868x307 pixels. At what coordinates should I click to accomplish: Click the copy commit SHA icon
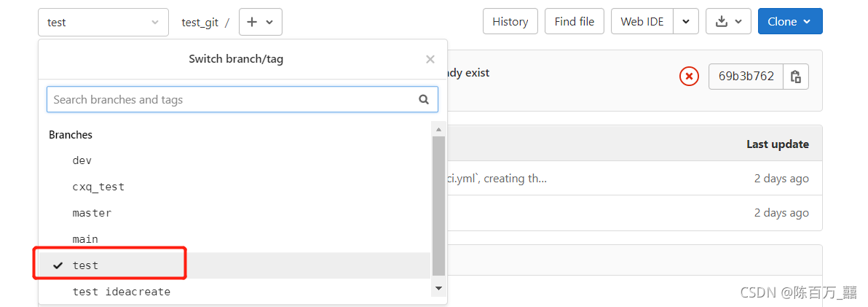tap(796, 77)
